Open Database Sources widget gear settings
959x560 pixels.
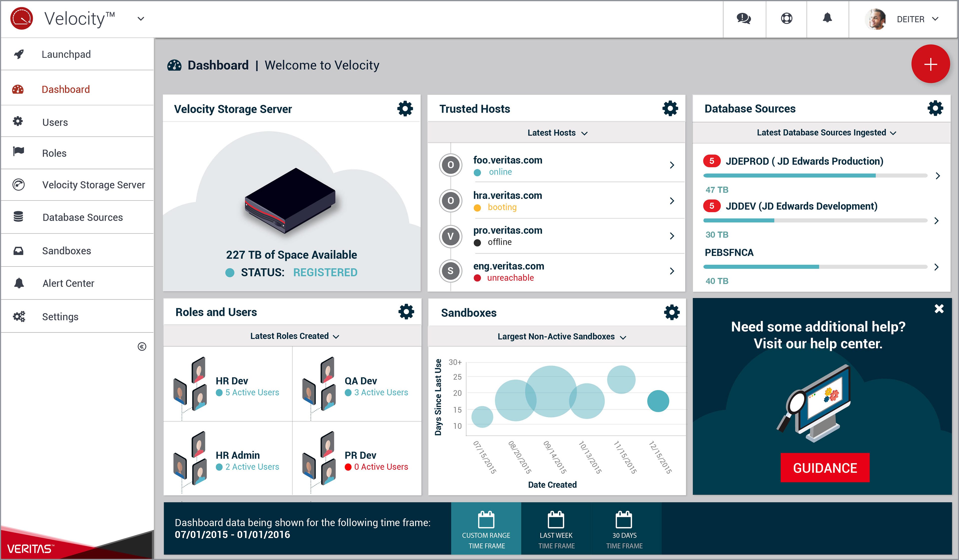935,108
